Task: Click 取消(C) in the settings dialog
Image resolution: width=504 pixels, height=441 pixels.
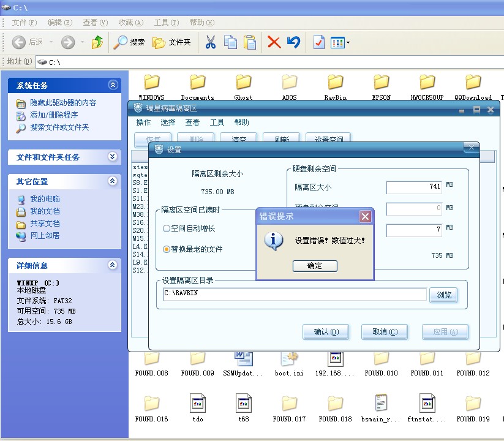Action: 385,332
